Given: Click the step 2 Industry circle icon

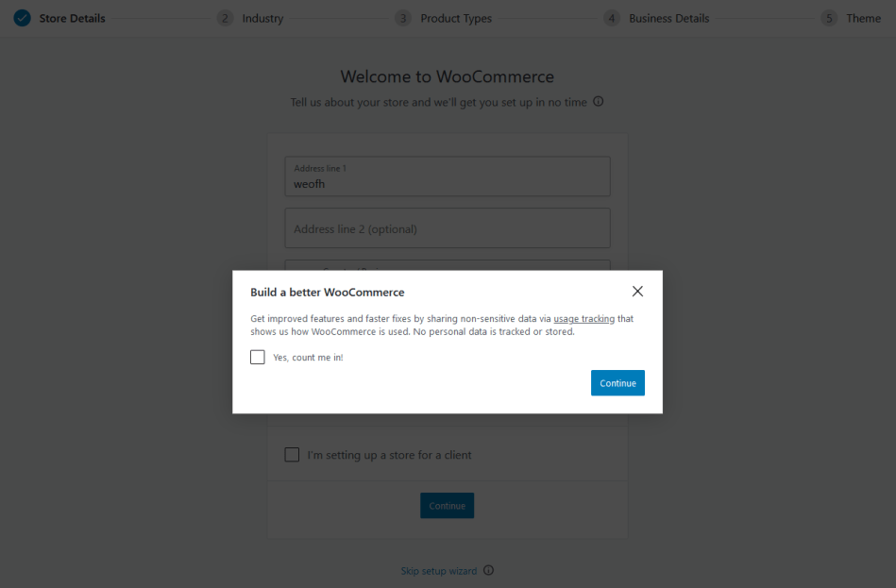Looking at the screenshot, I should pyautogui.click(x=225, y=18).
